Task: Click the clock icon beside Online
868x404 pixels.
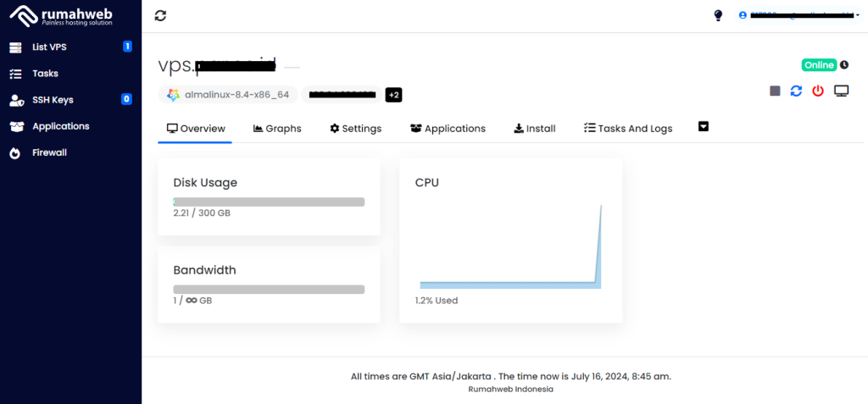Action: coord(844,65)
